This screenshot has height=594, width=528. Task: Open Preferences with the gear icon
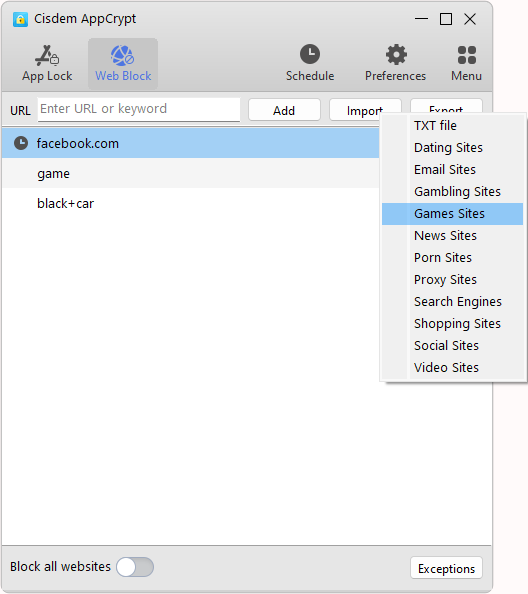coord(395,64)
